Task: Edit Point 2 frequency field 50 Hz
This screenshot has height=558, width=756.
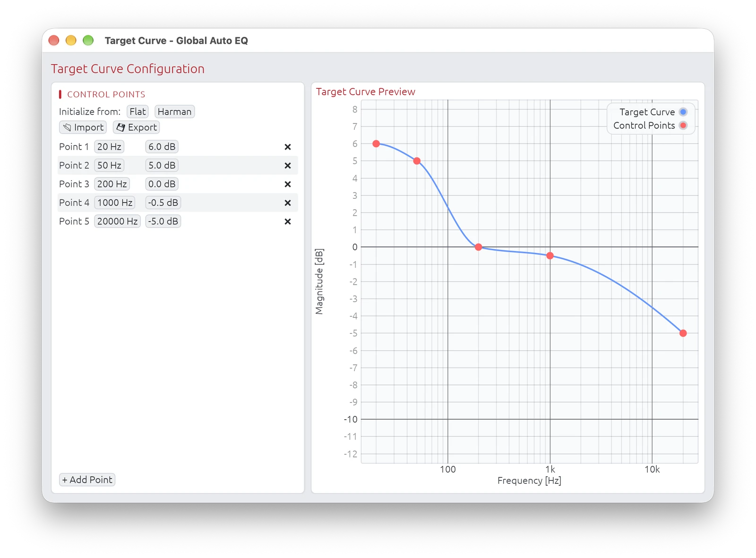Action: coord(109,166)
